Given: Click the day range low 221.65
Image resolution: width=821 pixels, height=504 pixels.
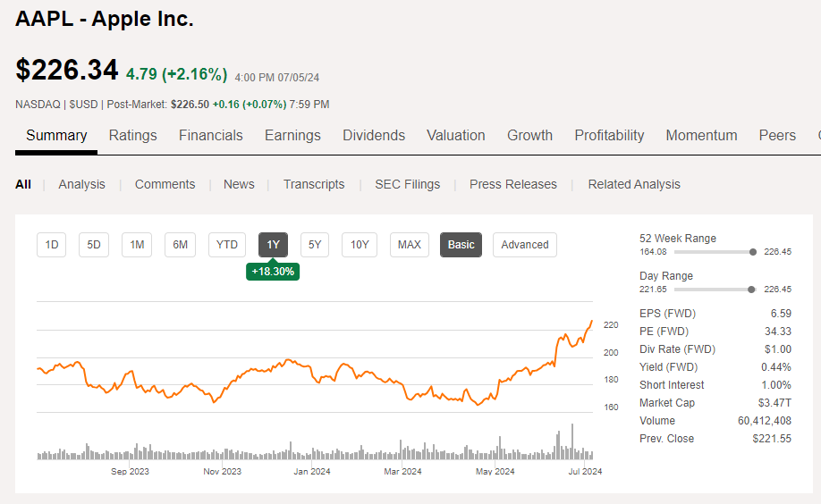Looking at the screenshot, I should tap(653, 290).
